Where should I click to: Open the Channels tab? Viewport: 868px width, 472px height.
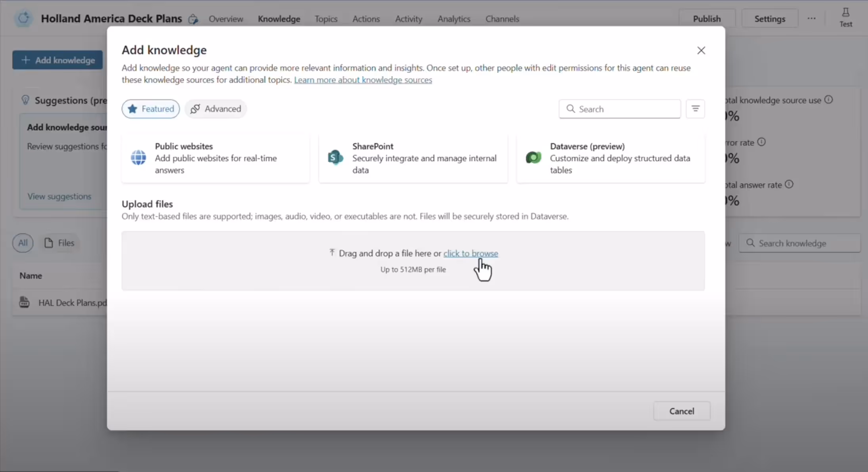[x=502, y=19]
